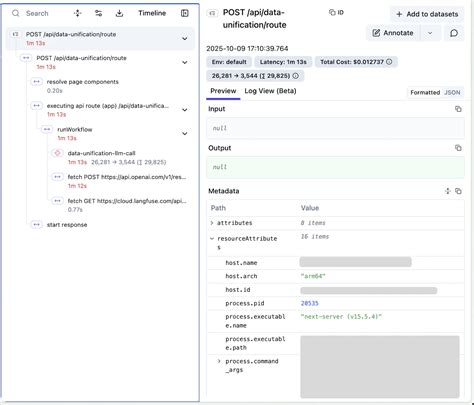Click the ID copy icon
This screenshot has width=474, height=405.
point(336,13)
